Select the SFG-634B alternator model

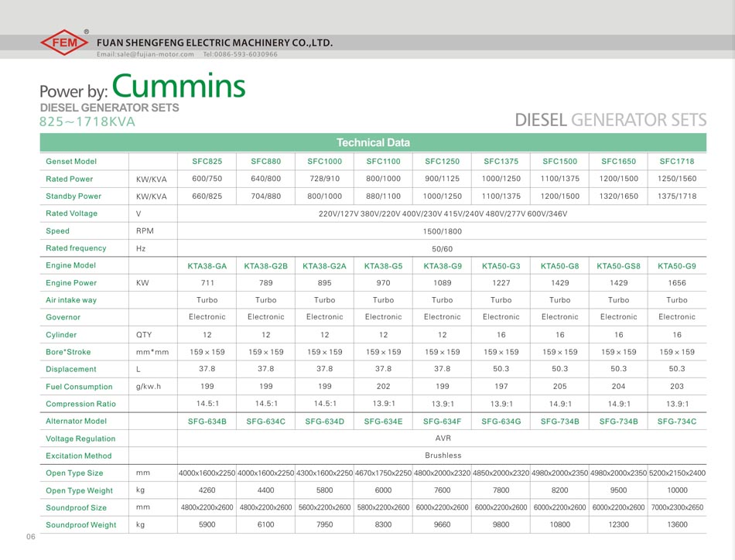click(x=207, y=422)
